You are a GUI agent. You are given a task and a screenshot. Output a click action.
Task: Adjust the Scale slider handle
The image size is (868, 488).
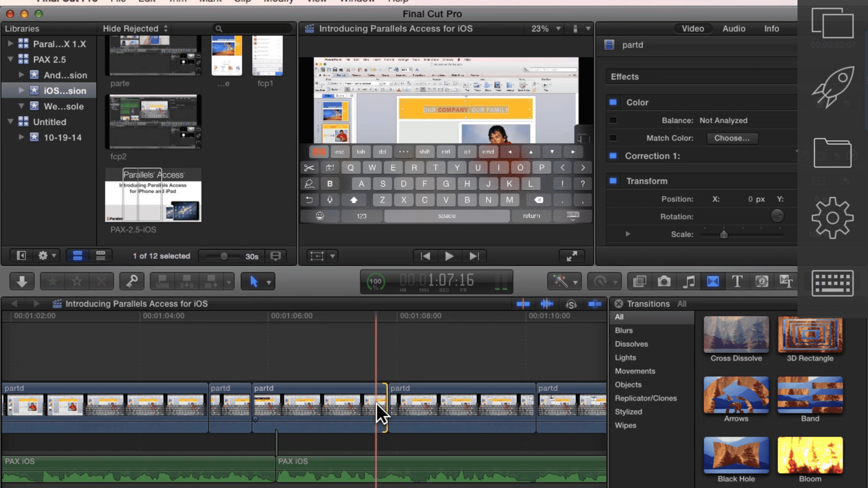point(724,234)
